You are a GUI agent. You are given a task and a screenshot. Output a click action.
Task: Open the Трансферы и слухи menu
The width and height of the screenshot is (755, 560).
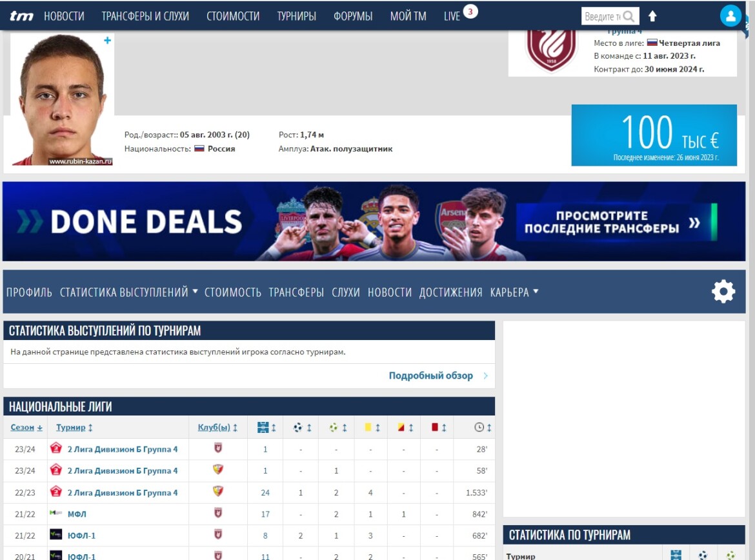tap(145, 16)
